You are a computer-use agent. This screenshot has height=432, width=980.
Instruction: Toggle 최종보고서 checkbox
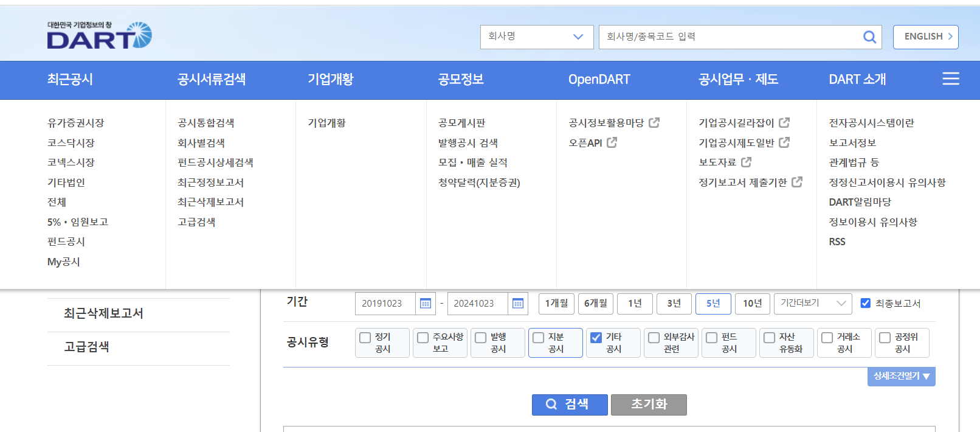click(x=866, y=303)
